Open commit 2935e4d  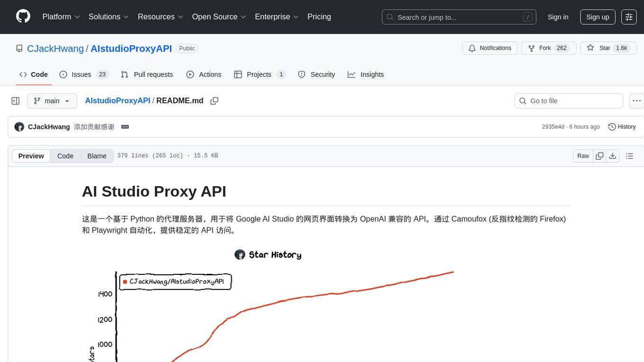553,127
